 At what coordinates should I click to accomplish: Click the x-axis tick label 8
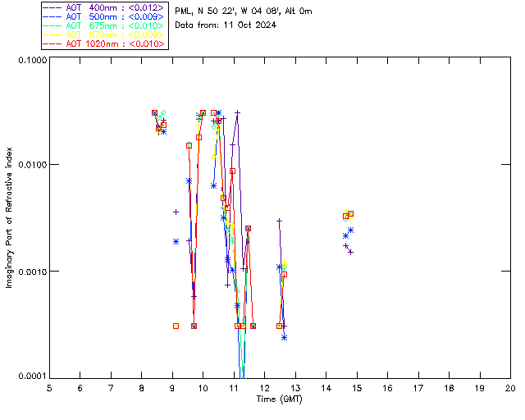142,388
